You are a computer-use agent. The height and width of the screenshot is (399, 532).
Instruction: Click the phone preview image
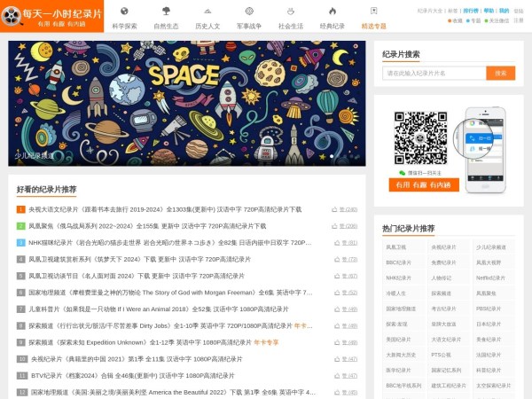pyautogui.click(x=483, y=142)
